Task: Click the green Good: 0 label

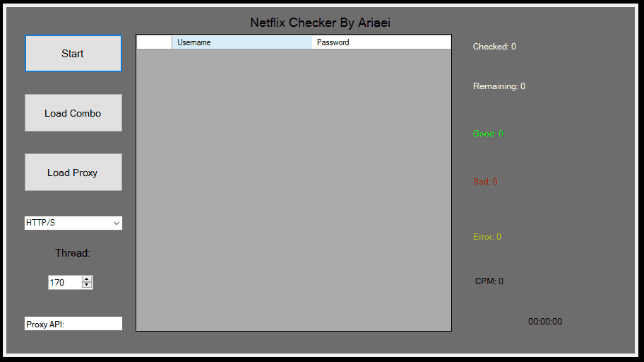Action: pos(488,134)
